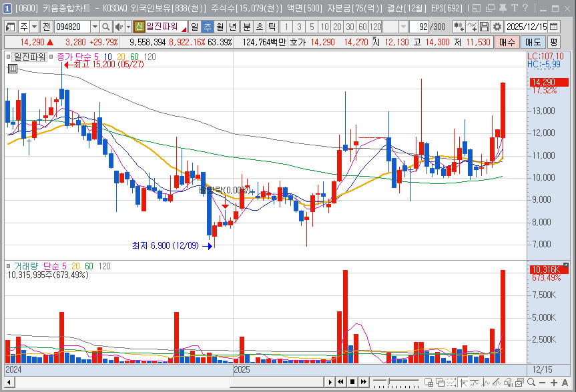Close the volume panel with small x
This screenshot has height=392, width=576.
pyautogui.click(x=566, y=265)
